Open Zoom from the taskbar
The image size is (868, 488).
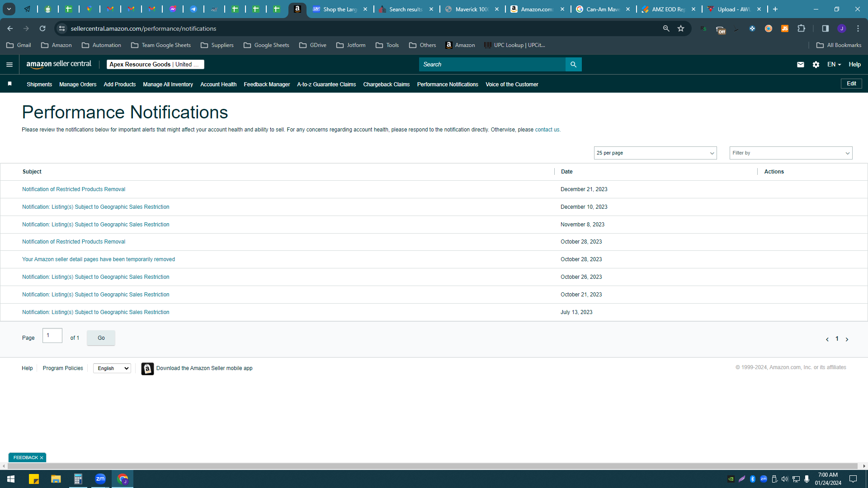point(100,479)
